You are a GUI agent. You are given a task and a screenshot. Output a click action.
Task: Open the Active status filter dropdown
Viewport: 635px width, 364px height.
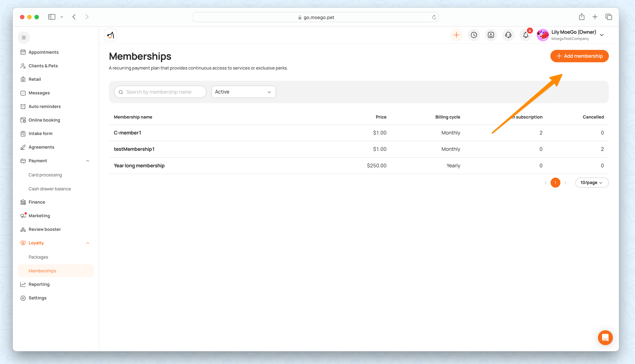tap(243, 92)
